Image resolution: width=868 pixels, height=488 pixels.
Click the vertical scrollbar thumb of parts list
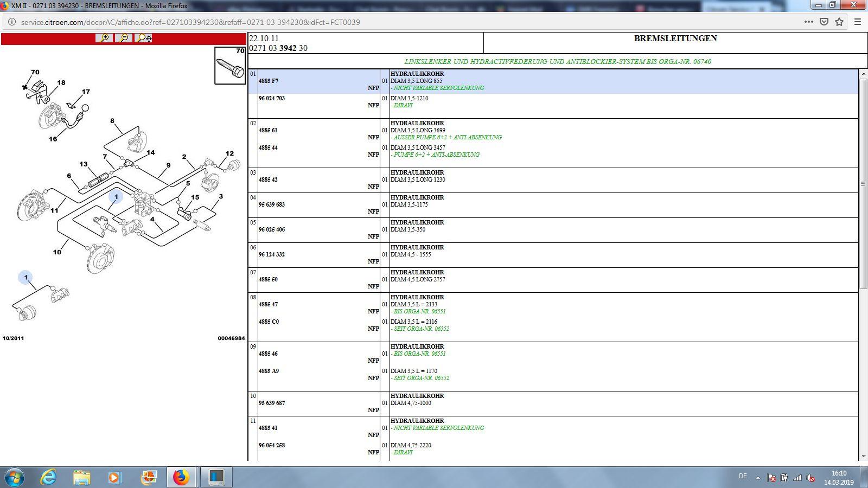(x=863, y=183)
